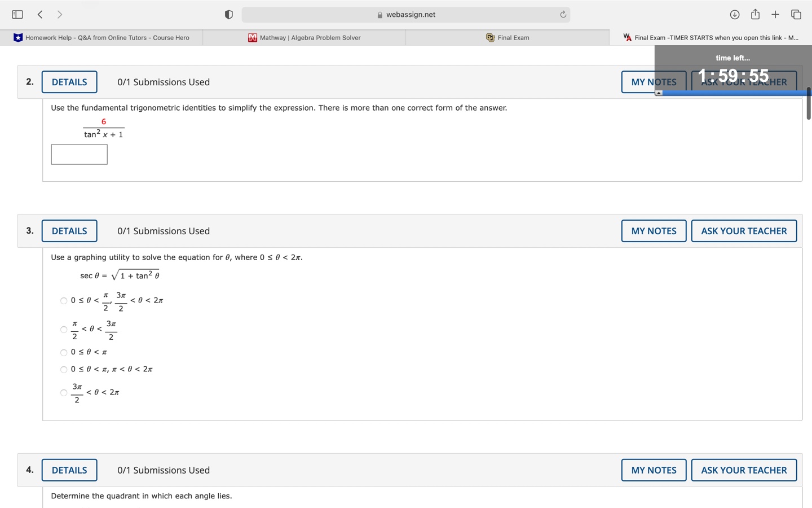Reload the page using the refresh icon
The image size is (812, 508).
point(563,14)
